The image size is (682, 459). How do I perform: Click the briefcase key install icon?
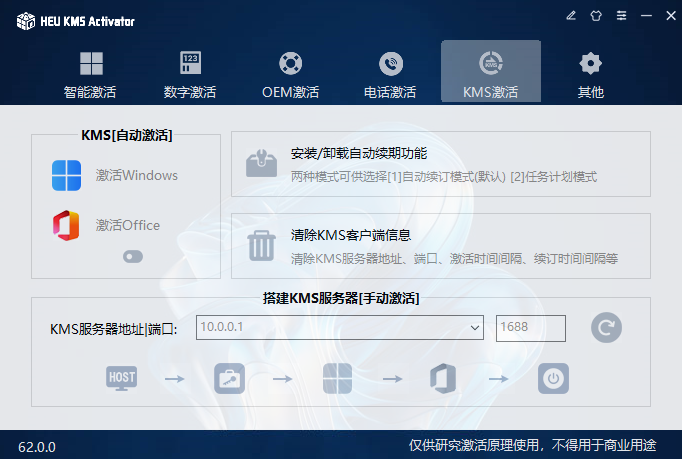229,379
